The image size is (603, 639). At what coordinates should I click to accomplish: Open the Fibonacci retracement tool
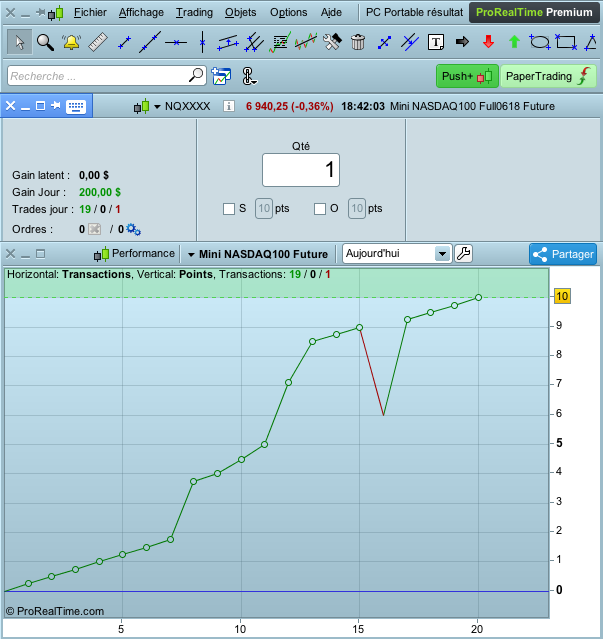pyautogui.click(x=280, y=42)
